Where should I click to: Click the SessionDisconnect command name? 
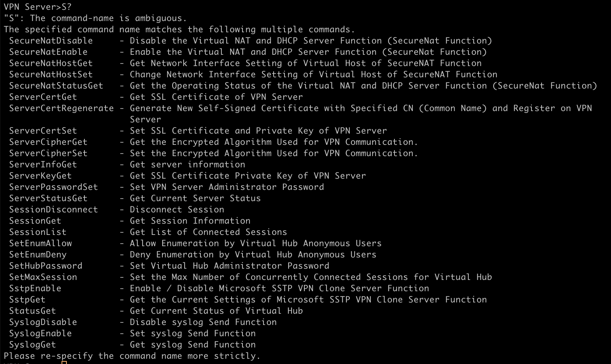(54, 209)
